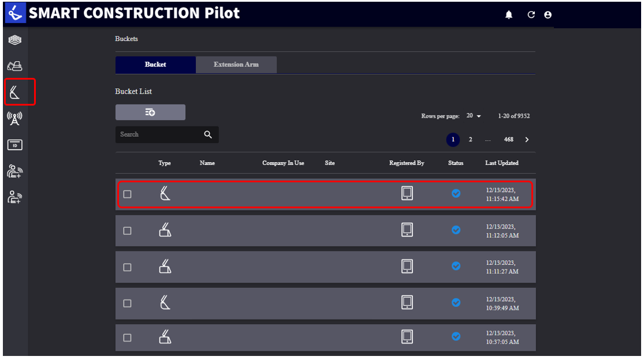Open the layers icon in sidebar
644x360 pixels.
coord(14,40)
